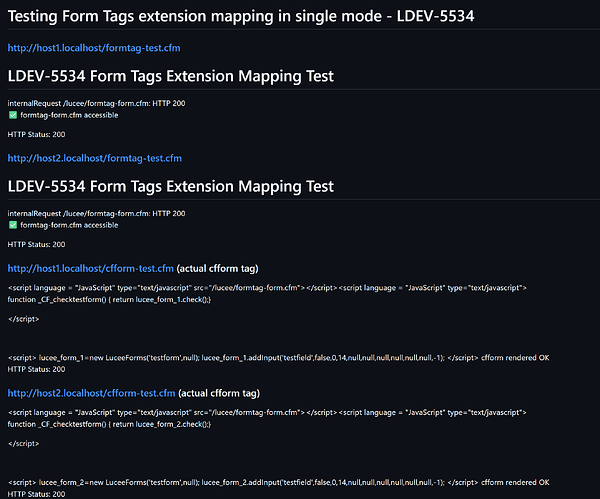Image resolution: width=600 pixels, height=499 pixels.
Task: Click the green checkmark under the host2 formtag section
Action: [12, 225]
